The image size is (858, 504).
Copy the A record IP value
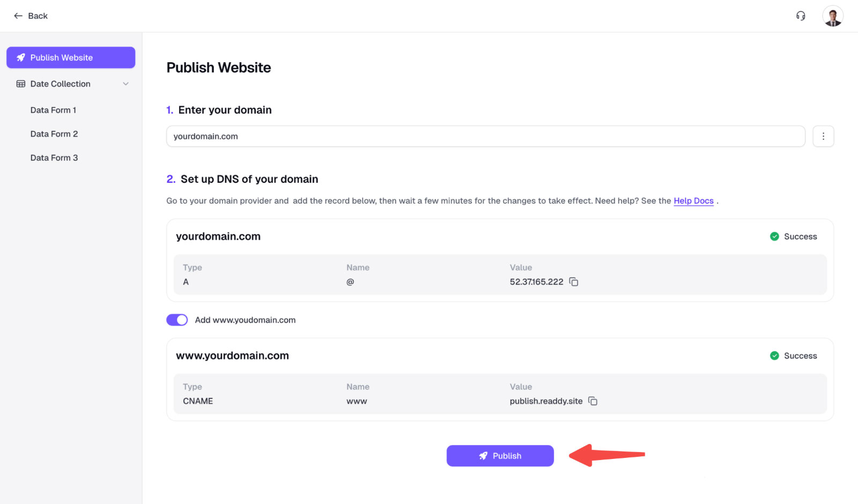[x=574, y=282]
